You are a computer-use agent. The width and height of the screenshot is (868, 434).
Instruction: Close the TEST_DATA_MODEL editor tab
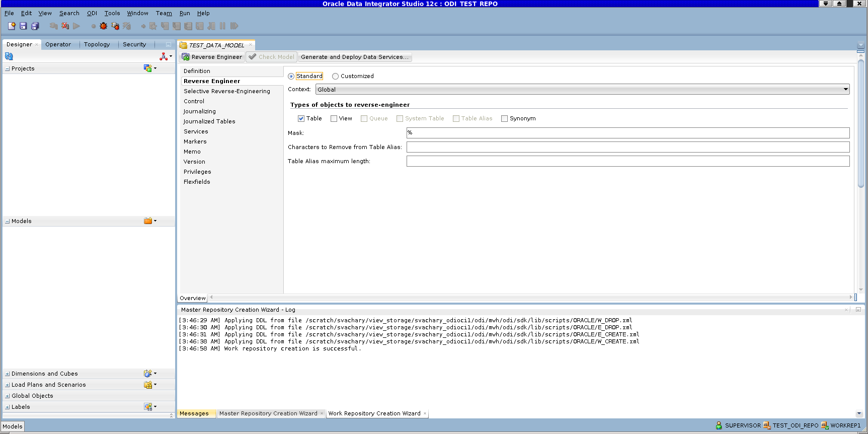tap(251, 45)
